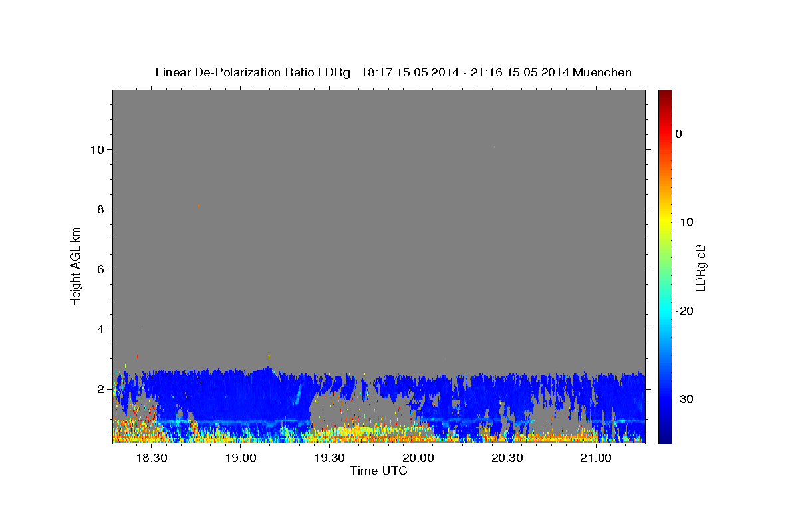Click the height label 4

tap(101, 329)
